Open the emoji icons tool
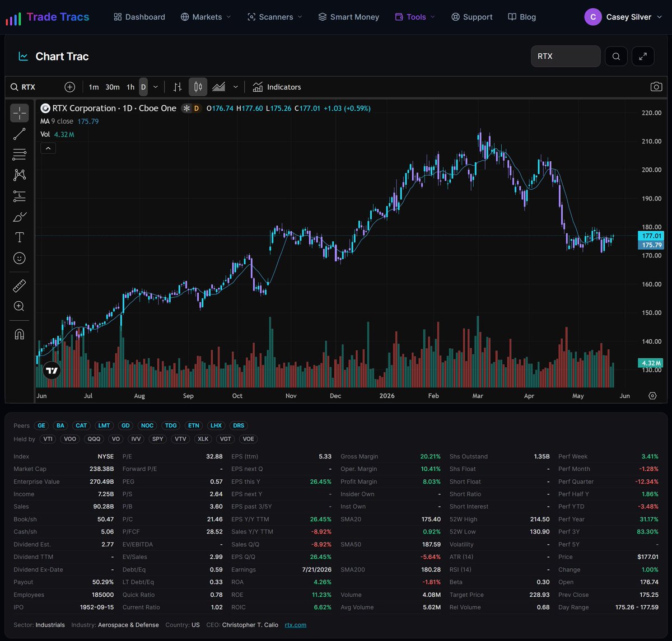This screenshot has height=641, width=672. tap(20, 258)
